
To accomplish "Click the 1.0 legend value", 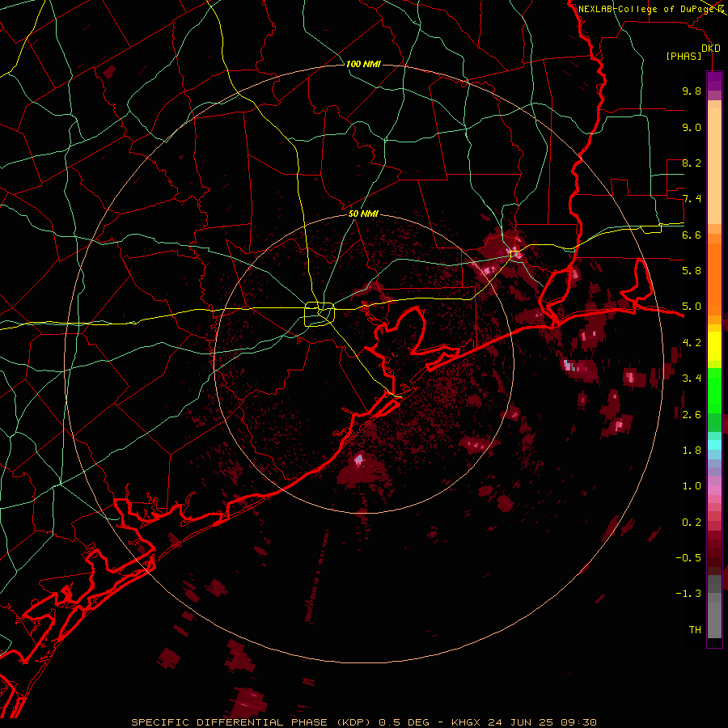I will (692, 486).
